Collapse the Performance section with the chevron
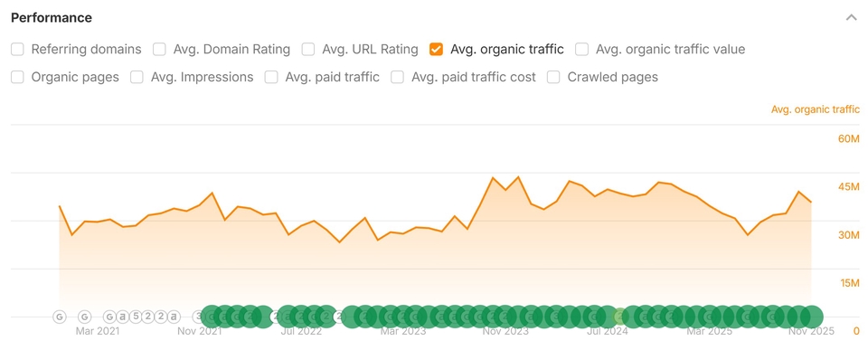868x341 pixels. [852, 18]
